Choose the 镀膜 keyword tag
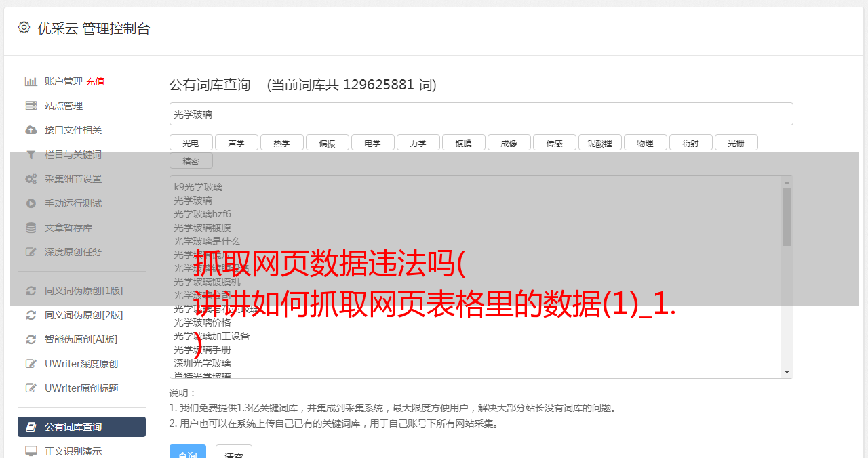 (464, 142)
